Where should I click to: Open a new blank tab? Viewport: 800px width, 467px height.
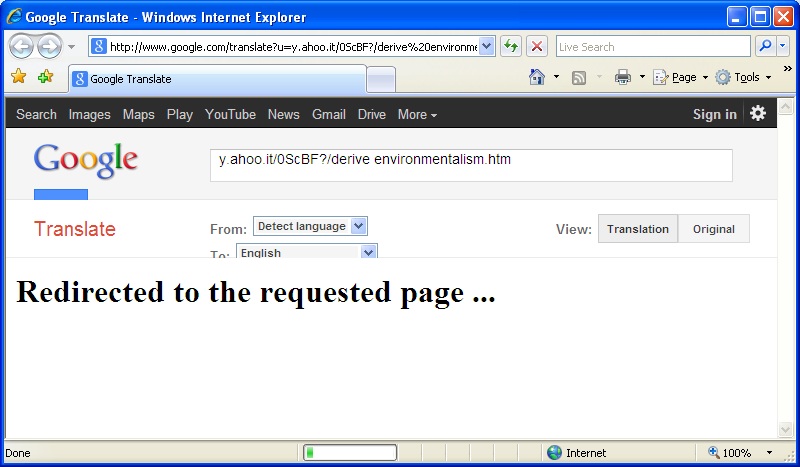click(x=381, y=80)
